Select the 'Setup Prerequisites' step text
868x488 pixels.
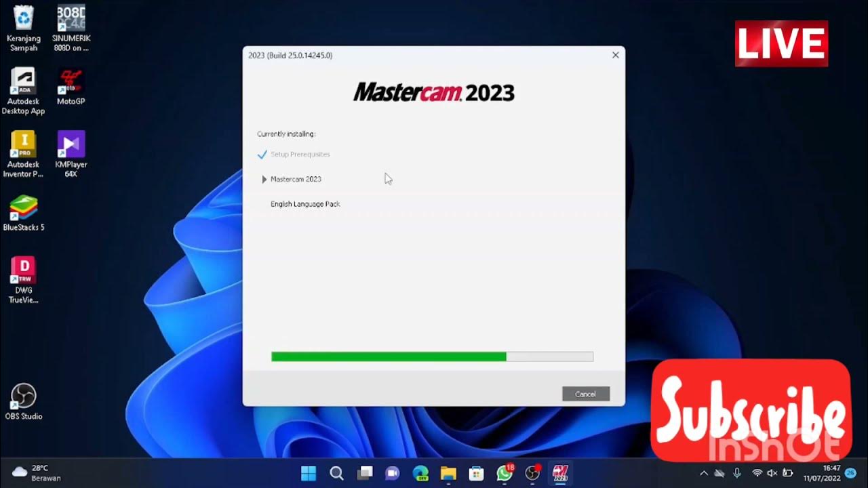pos(300,155)
